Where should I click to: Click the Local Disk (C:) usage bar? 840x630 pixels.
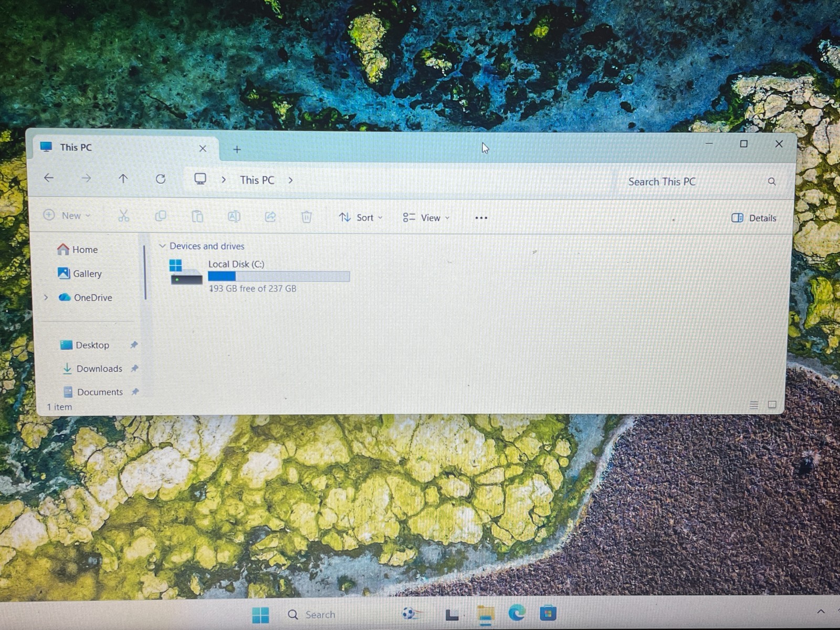coord(279,276)
